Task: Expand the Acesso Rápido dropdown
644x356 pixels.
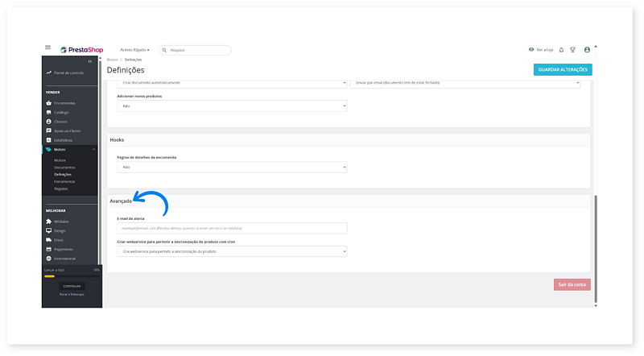Action: pyautogui.click(x=134, y=50)
